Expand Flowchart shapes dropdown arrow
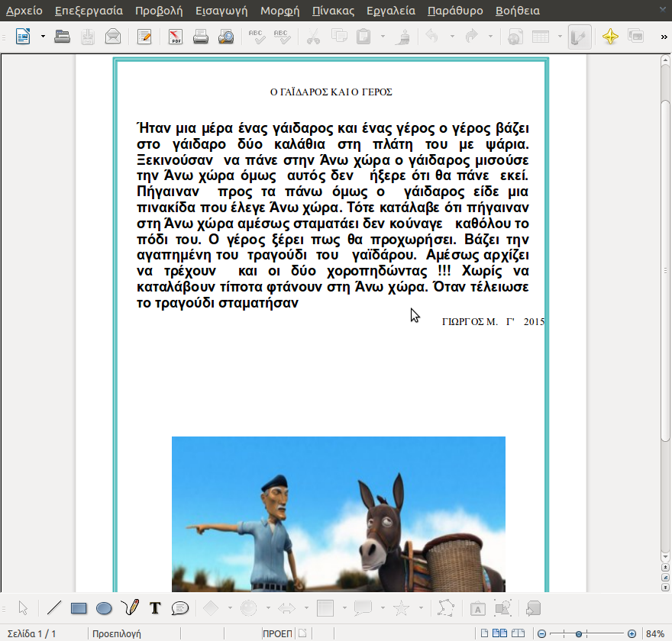The image size is (672, 641). 344,608
